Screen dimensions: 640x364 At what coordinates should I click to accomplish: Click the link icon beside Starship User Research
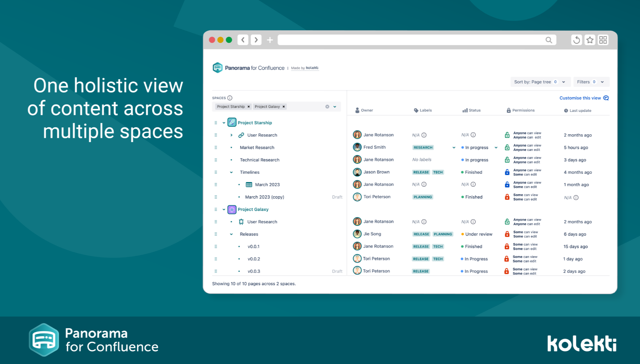click(241, 135)
